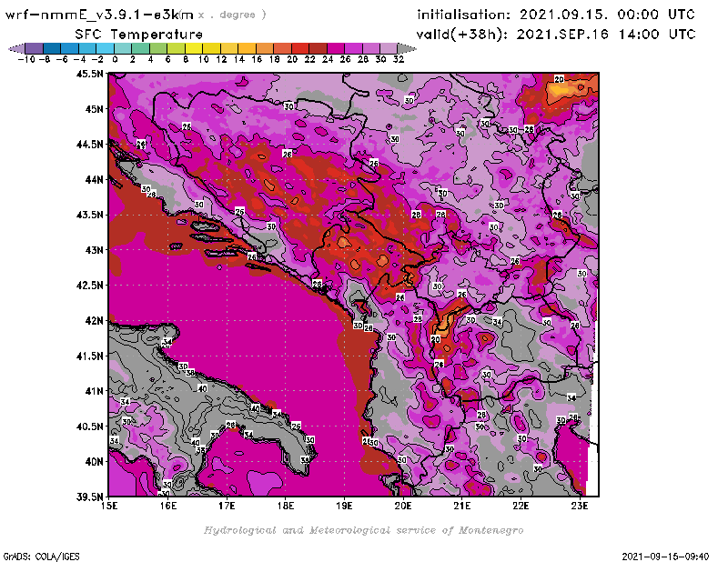Screen dimensions: 728x562
Task: Click the 43N latitude axis label
Action: 94,250
